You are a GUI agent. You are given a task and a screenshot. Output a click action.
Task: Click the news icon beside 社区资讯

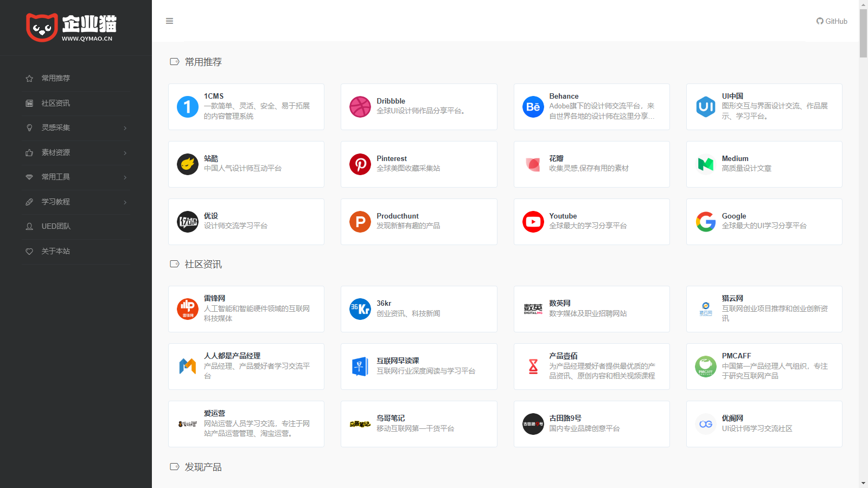tap(29, 103)
